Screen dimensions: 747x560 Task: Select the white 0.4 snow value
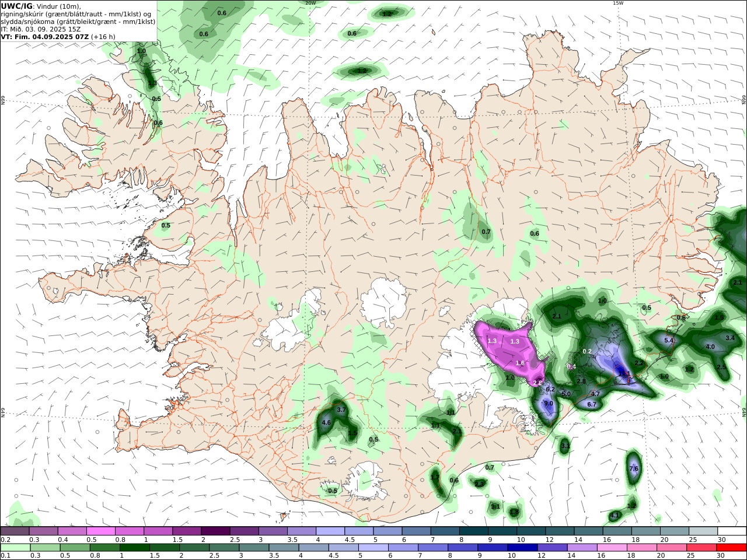tap(571, 366)
